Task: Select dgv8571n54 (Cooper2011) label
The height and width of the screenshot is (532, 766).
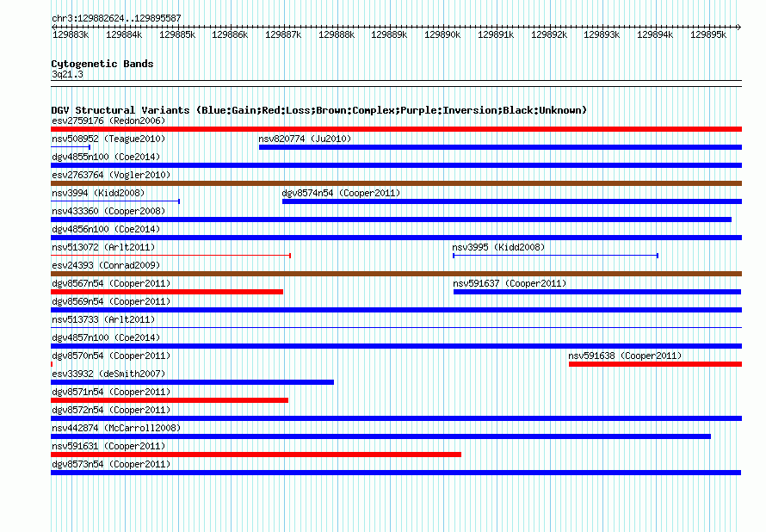Action: point(111,392)
